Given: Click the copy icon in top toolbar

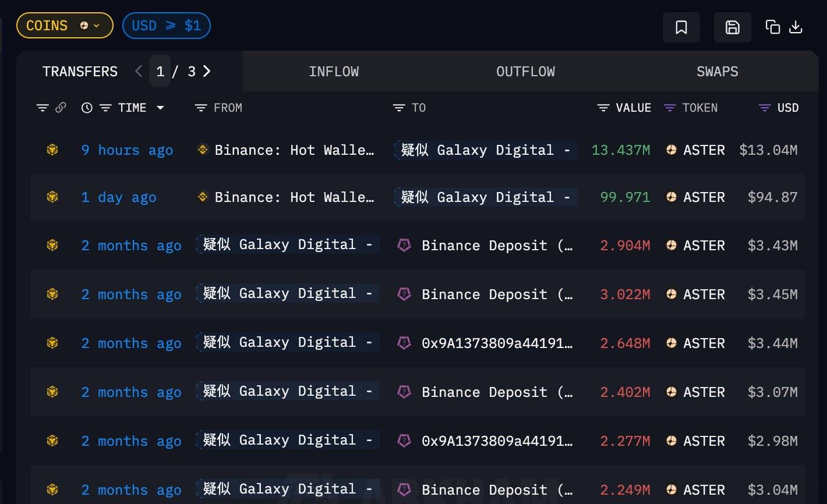Looking at the screenshot, I should click(772, 27).
